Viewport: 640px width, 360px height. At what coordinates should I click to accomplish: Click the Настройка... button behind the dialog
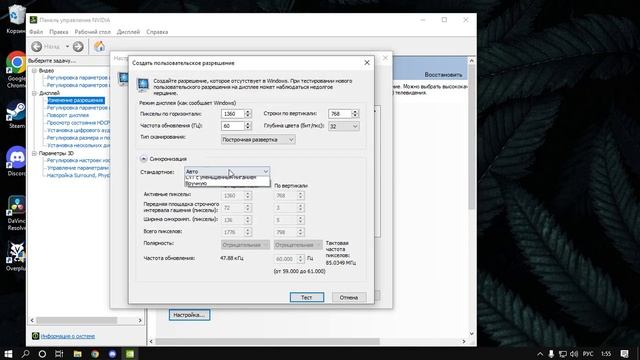(189, 315)
